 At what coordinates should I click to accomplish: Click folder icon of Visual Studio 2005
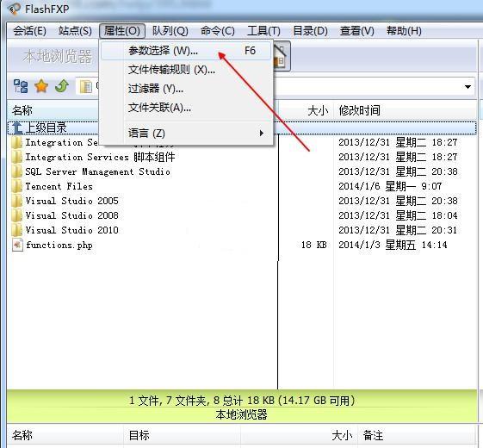coord(17,201)
